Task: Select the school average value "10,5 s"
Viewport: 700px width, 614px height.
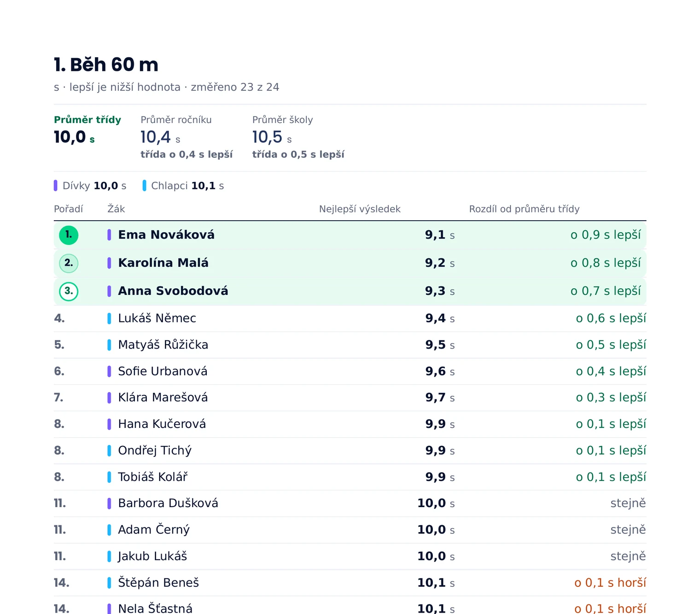Action: [x=272, y=137]
